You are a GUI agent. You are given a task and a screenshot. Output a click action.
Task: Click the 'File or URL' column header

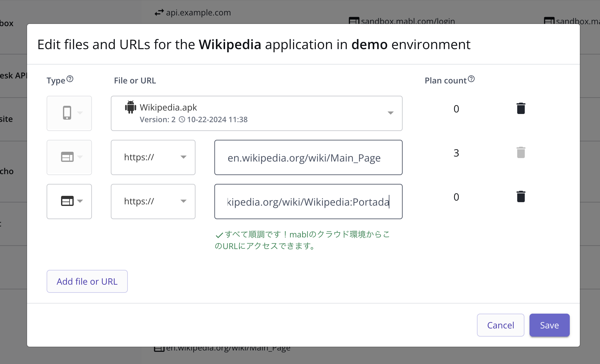click(x=135, y=81)
